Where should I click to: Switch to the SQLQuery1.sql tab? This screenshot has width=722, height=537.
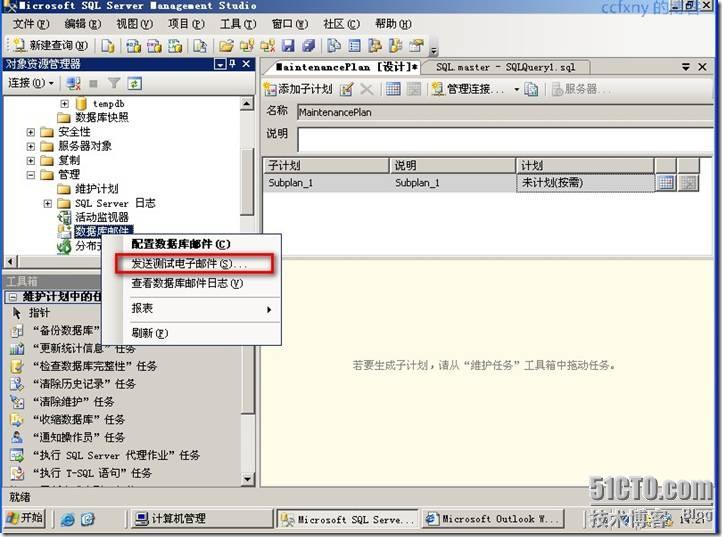pos(506,67)
